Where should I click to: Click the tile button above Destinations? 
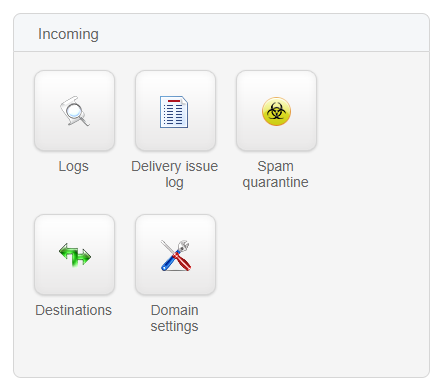pos(75,255)
